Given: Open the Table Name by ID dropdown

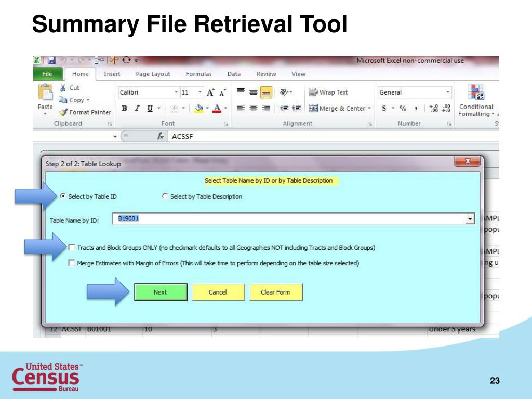Looking at the screenshot, I should (x=470, y=218).
